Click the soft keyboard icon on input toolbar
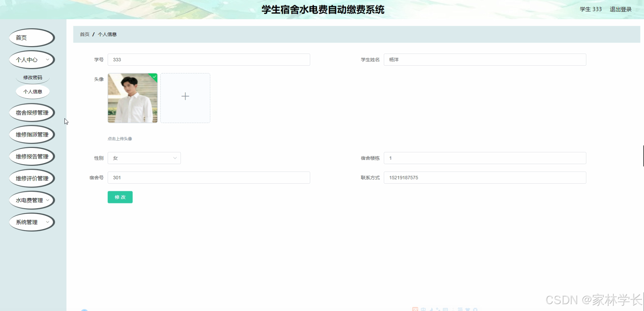This screenshot has width=644, height=311. click(x=445, y=309)
